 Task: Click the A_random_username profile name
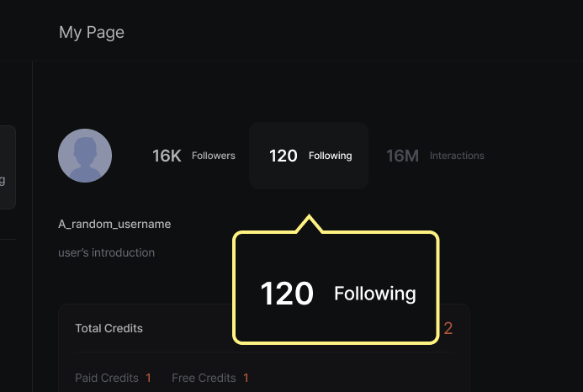click(114, 224)
